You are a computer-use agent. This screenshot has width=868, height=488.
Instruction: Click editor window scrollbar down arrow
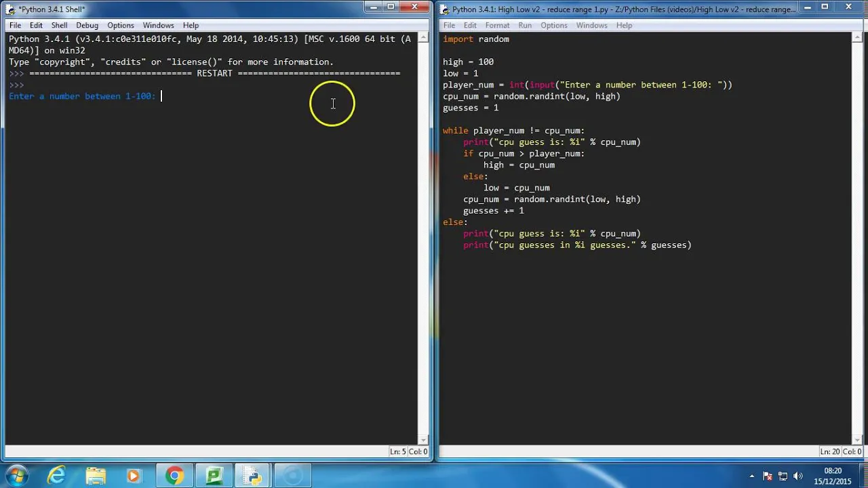(857, 439)
